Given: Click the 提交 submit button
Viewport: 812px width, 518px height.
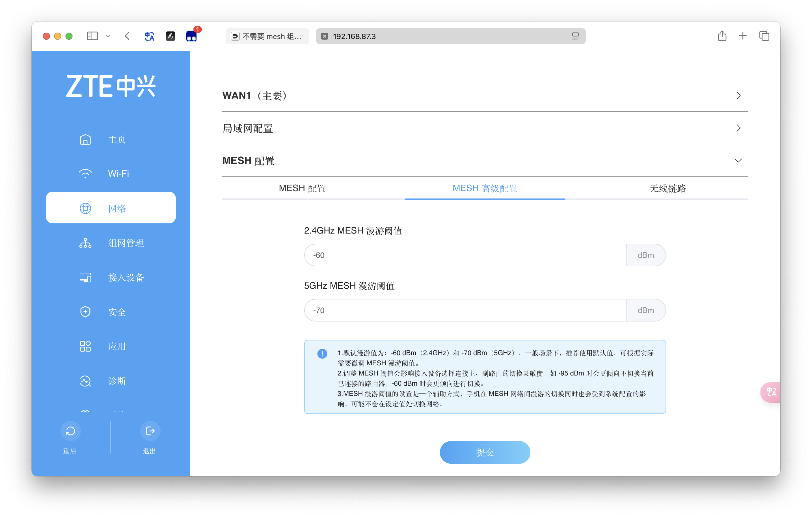Looking at the screenshot, I should 485,452.
